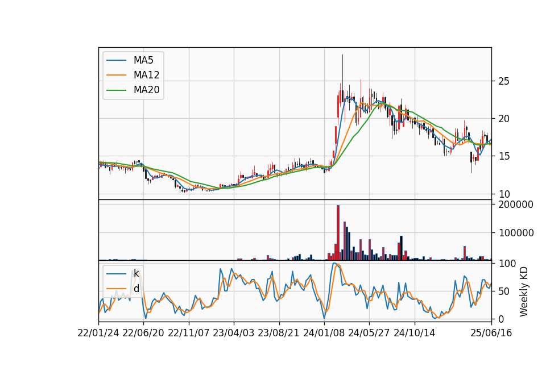Click the date label 22/01/24
Viewport: 546px width, 392px height.
[98, 333]
